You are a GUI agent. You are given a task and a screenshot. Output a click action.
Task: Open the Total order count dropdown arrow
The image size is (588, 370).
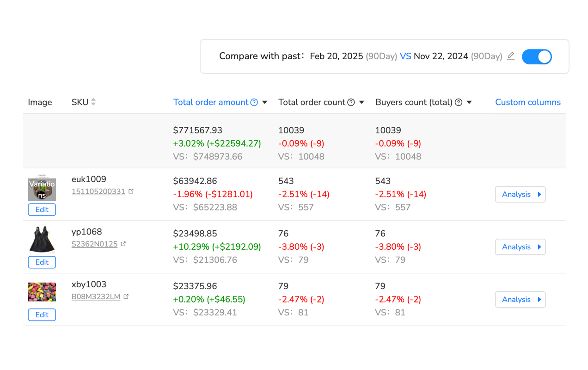pyautogui.click(x=361, y=102)
